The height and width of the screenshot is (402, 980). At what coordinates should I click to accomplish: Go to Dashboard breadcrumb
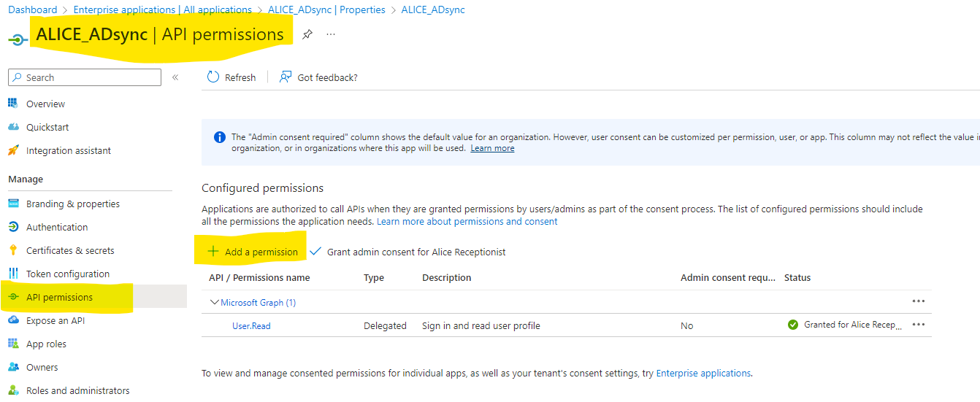point(32,9)
